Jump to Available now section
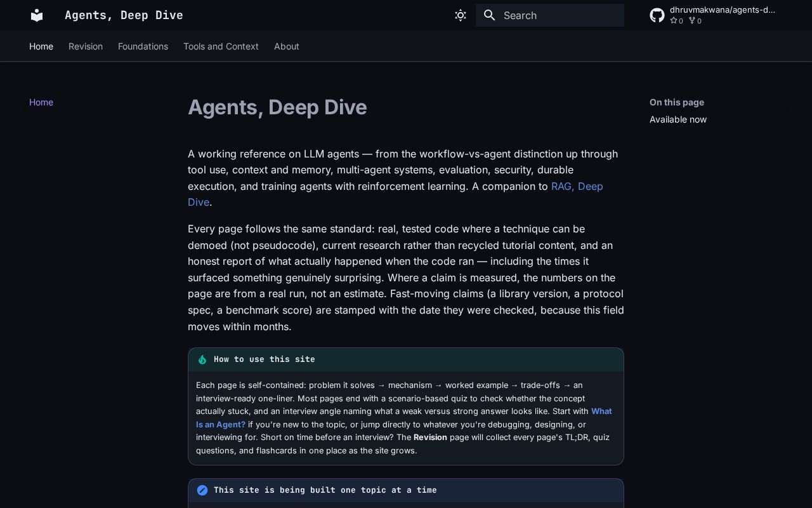 678,119
